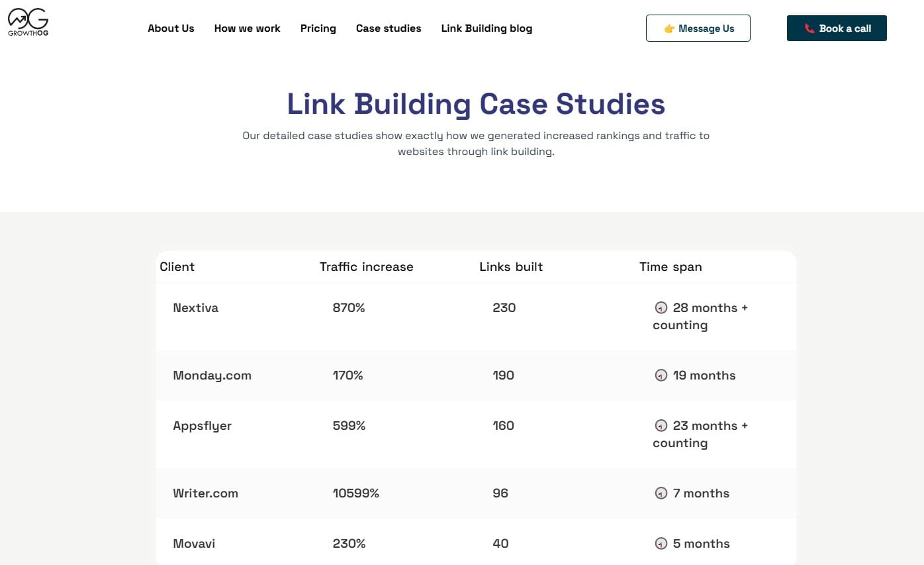924x565 pixels.
Task: Click the Links built column header
Action: pyautogui.click(x=511, y=267)
